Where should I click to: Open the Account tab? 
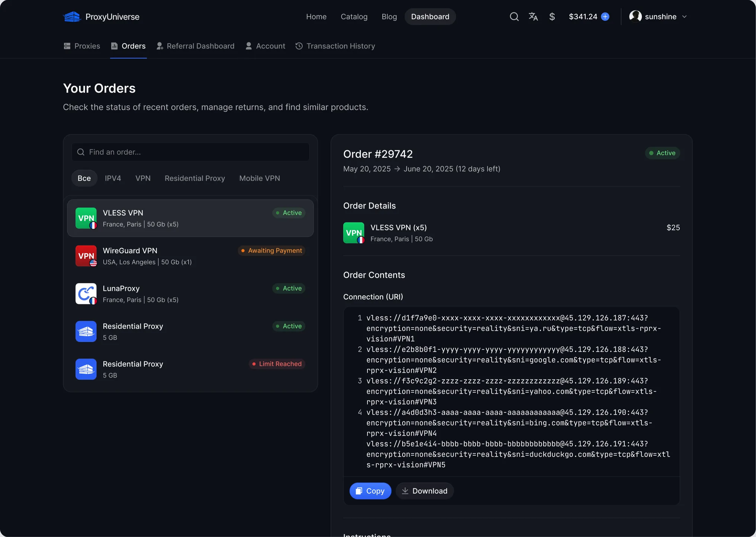265,46
